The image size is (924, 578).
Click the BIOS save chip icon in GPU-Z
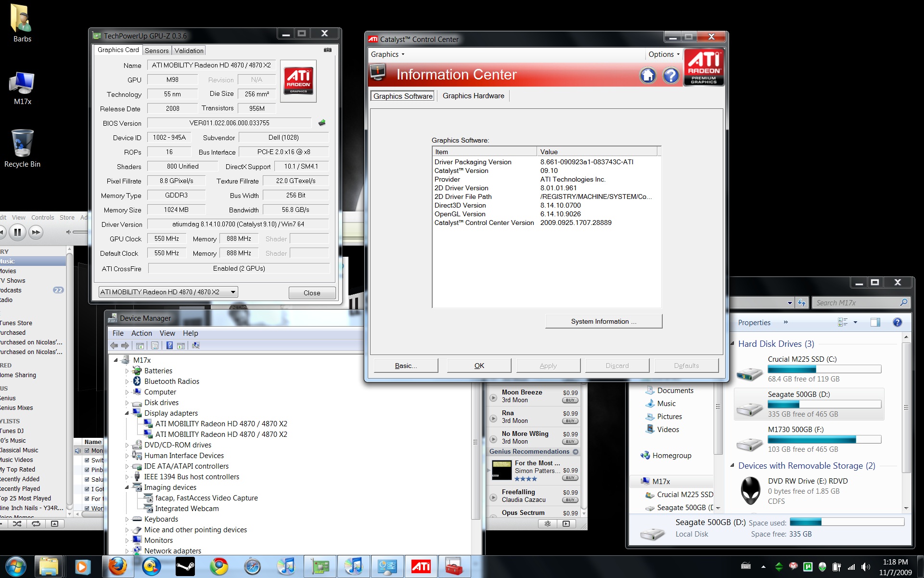pyautogui.click(x=322, y=123)
